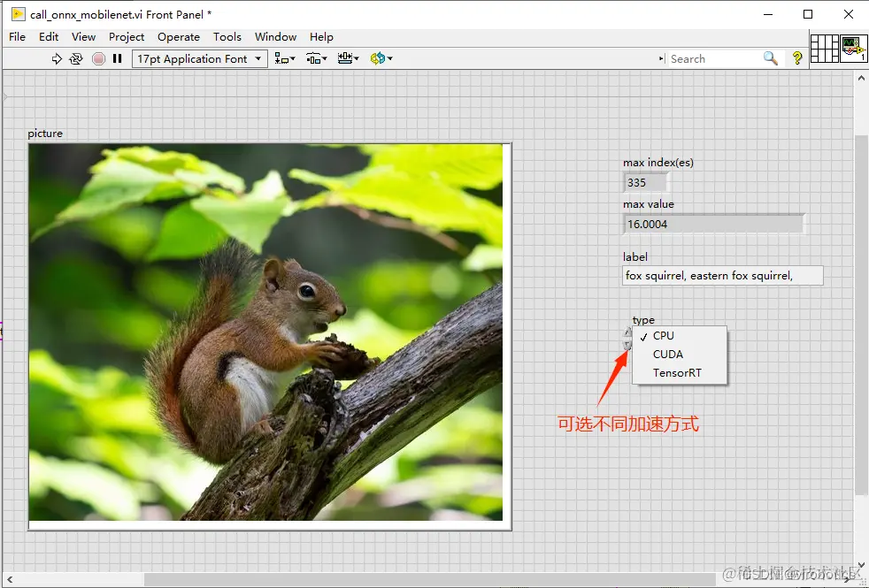Click the VI icon in corner
This screenshot has height=588, width=869.
853,49
